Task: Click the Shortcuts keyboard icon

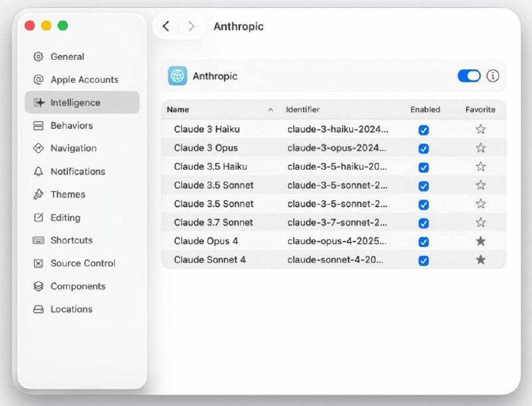Action: coord(39,240)
